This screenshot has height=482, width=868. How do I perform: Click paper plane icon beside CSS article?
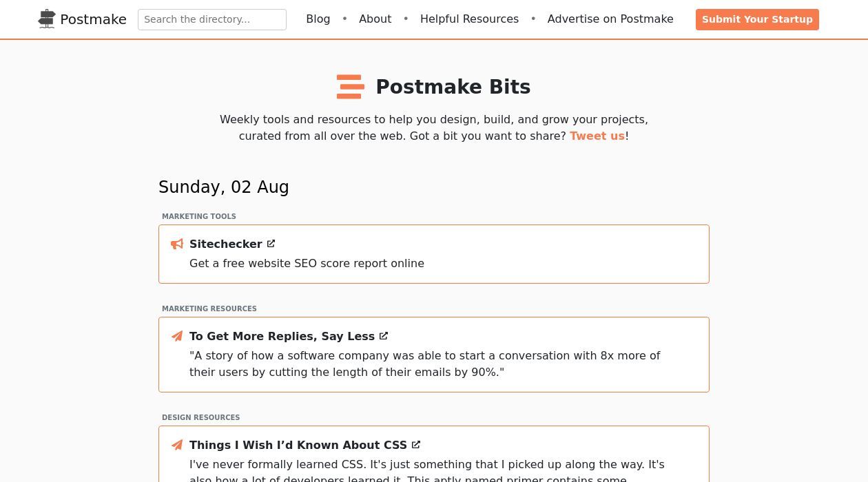pyautogui.click(x=177, y=445)
